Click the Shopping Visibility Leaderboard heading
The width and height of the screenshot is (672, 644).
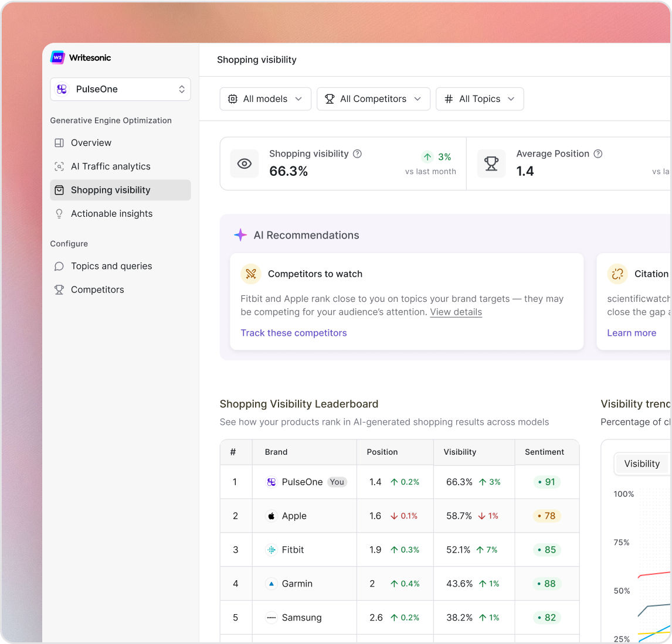[x=298, y=404]
